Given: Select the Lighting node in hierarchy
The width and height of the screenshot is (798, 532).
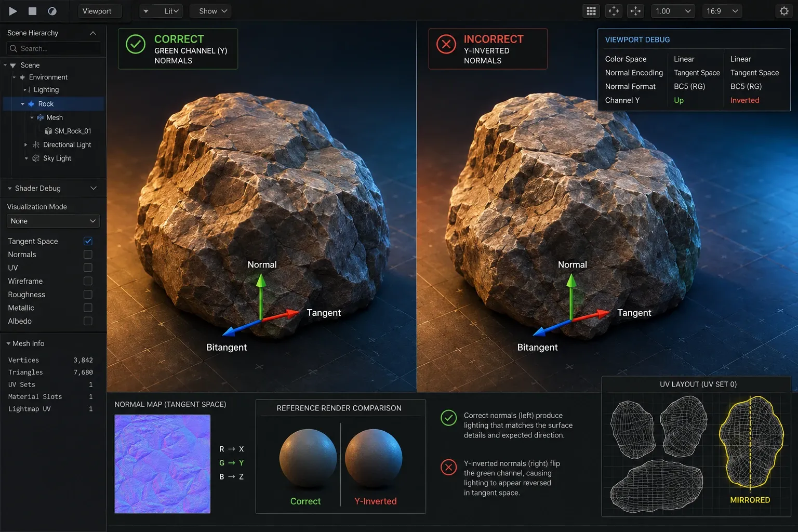Looking at the screenshot, I should [x=46, y=90].
